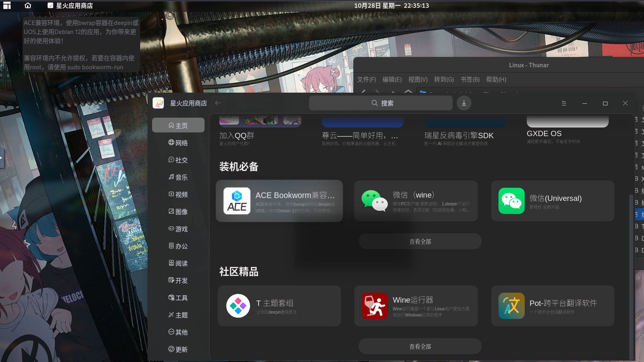Open the 图像 image category
This screenshot has width=644, height=362.
pos(178,212)
